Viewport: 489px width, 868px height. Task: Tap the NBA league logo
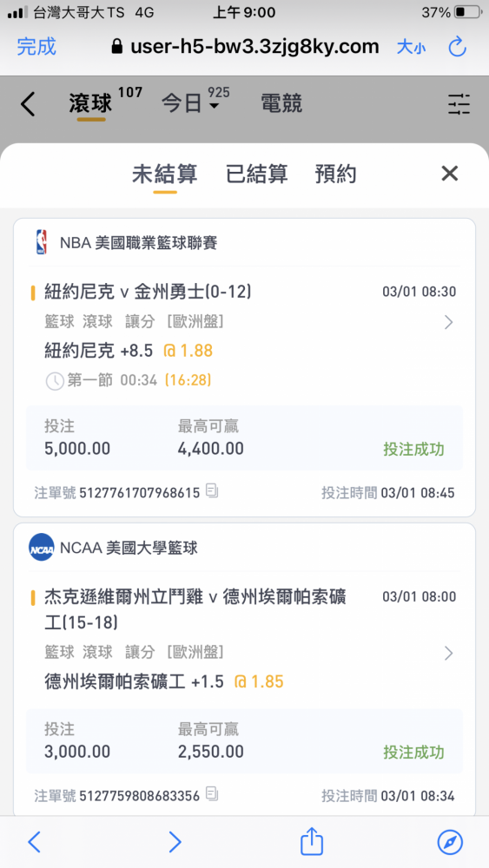tap(41, 242)
